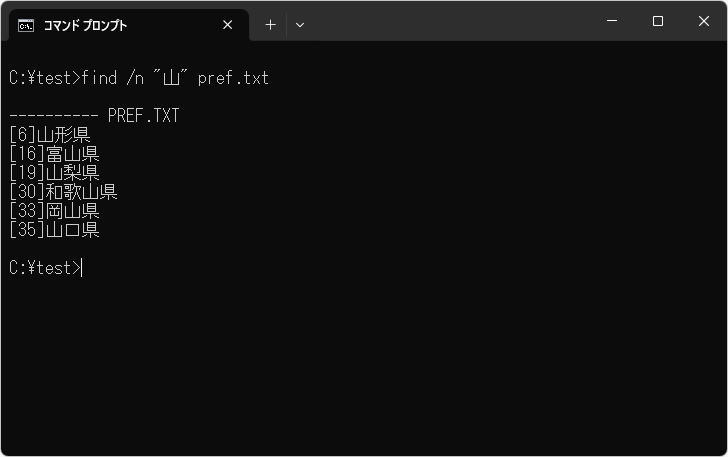Screen dimensions: 728x457
Task: Click the "pref.txt" argument in the typed command
Action: pyautogui.click(x=233, y=78)
